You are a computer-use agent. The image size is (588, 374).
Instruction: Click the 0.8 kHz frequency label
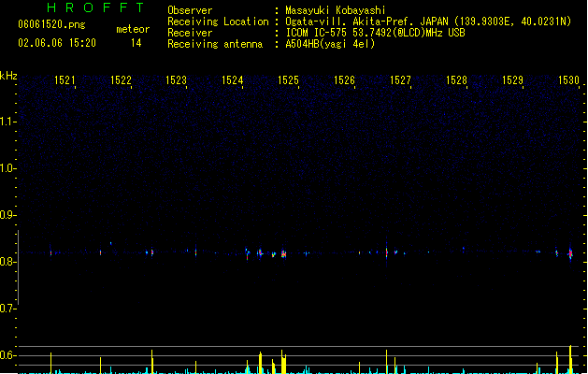point(7,262)
